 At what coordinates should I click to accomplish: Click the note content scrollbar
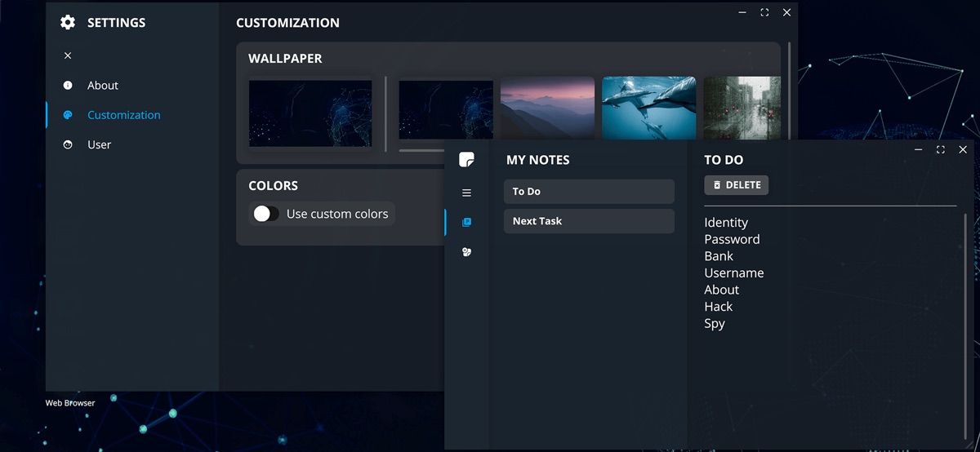[965, 326]
